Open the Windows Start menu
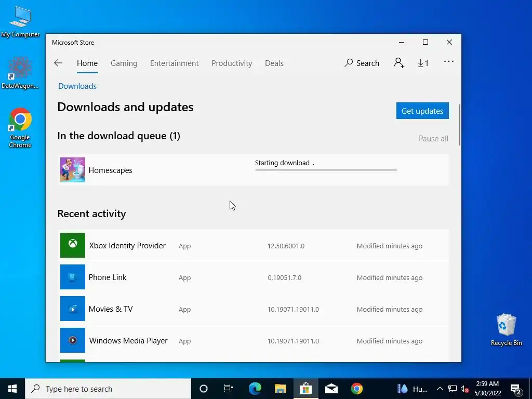 pos(12,389)
